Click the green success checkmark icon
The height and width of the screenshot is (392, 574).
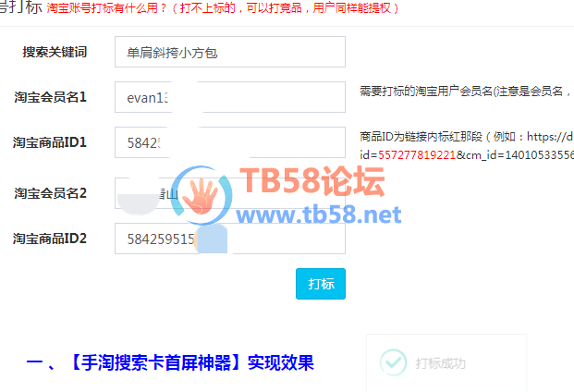(x=393, y=362)
